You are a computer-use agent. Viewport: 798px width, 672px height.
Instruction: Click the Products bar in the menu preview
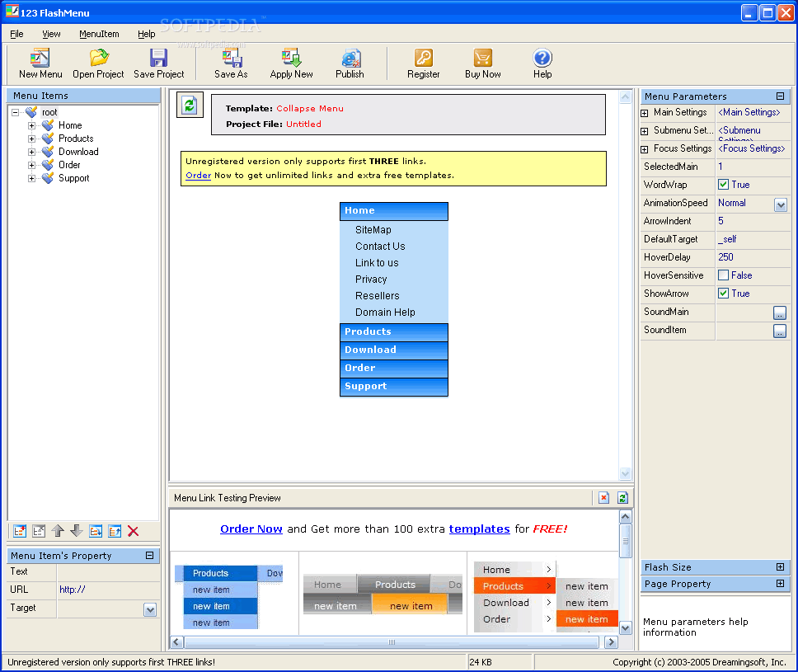click(394, 332)
